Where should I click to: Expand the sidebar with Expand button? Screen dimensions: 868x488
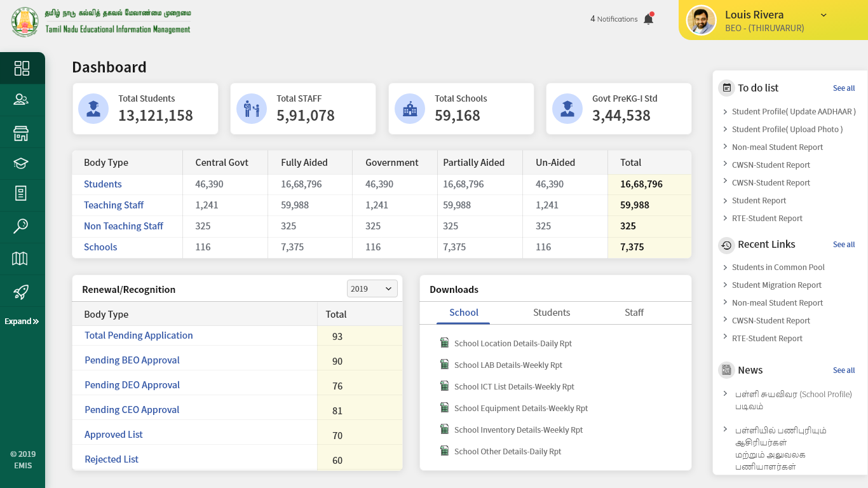22,321
